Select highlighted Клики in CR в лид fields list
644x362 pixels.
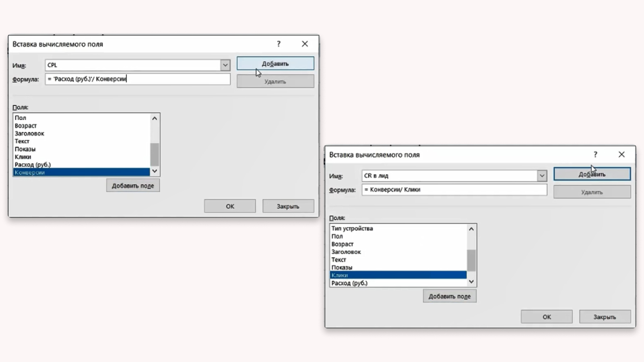click(398, 275)
